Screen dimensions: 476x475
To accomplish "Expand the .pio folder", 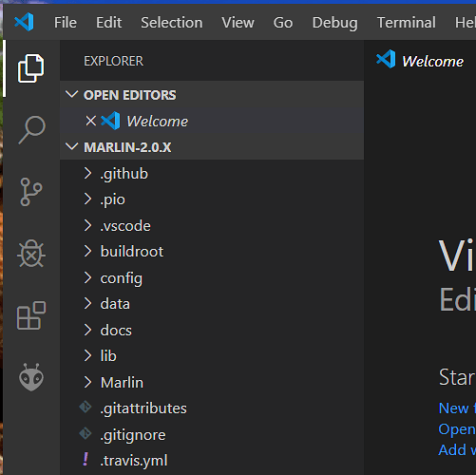I will point(87,199).
